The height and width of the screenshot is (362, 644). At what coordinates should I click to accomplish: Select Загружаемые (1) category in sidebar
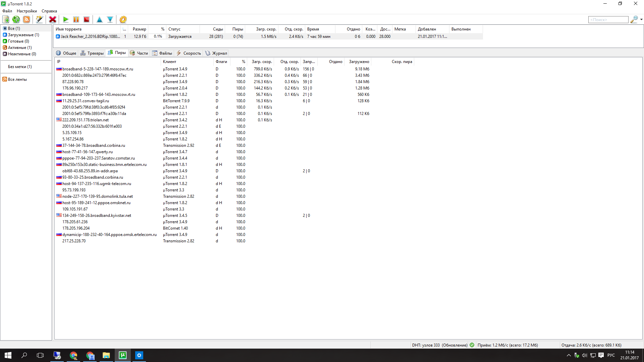(x=23, y=35)
